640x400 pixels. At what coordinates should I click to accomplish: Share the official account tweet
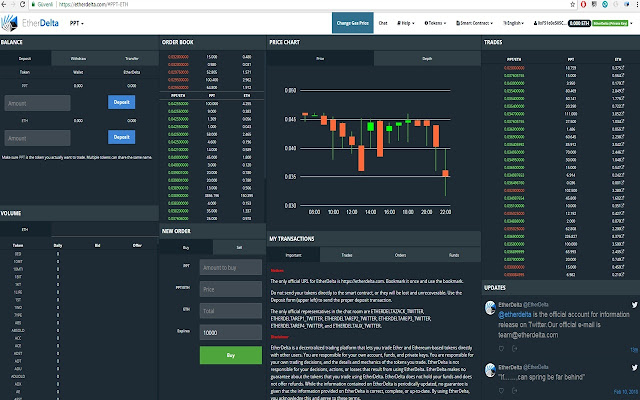pyautogui.click(x=514, y=348)
